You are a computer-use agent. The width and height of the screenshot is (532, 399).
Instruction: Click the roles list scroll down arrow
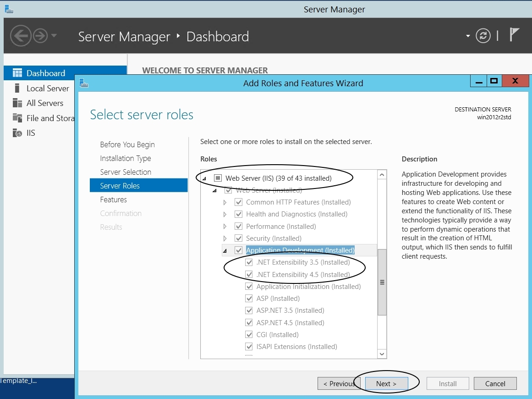pyautogui.click(x=382, y=354)
